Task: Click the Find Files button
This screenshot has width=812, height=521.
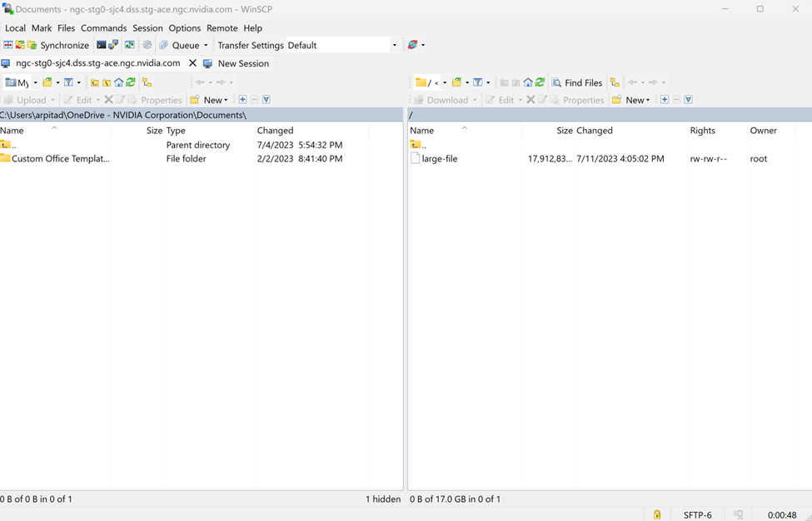Action: (577, 82)
